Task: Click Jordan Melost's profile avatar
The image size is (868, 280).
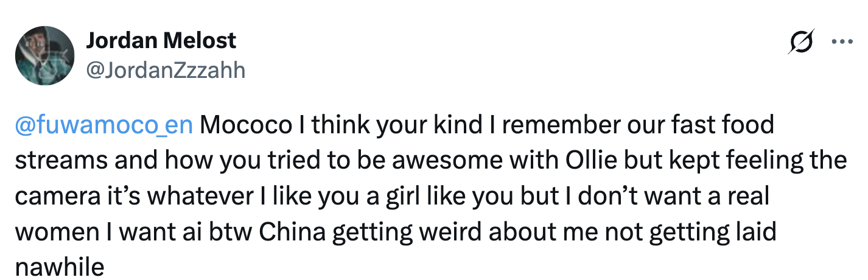Action: (x=44, y=55)
